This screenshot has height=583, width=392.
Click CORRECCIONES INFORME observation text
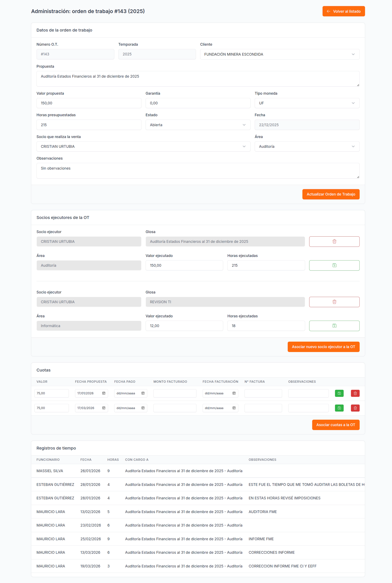click(x=271, y=552)
